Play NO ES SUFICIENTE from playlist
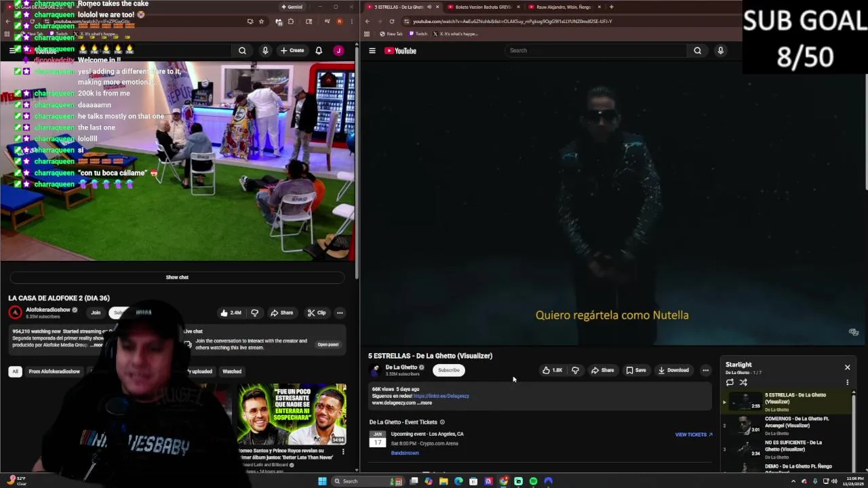This screenshot has height=488, width=868. [x=787, y=449]
